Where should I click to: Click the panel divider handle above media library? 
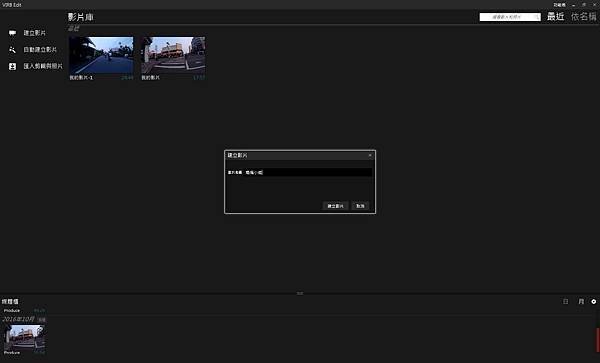click(300, 293)
